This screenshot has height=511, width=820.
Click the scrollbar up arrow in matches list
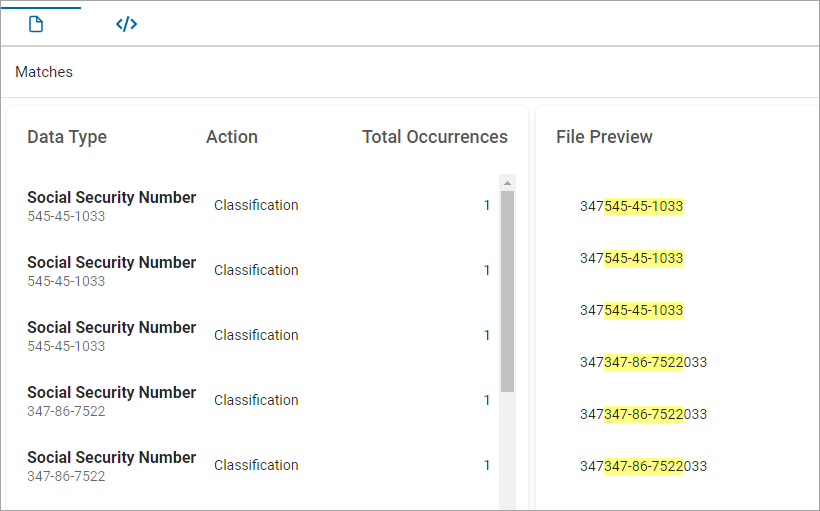pos(507,183)
